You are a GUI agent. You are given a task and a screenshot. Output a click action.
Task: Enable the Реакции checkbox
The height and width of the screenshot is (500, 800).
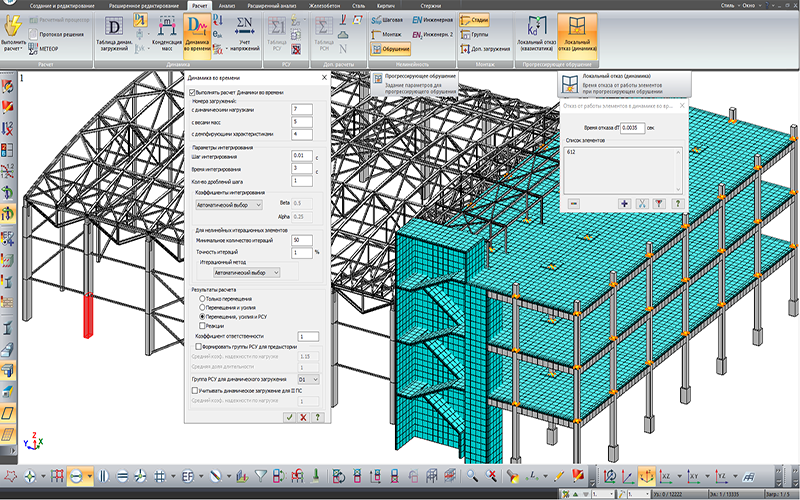[x=203, y=325]
